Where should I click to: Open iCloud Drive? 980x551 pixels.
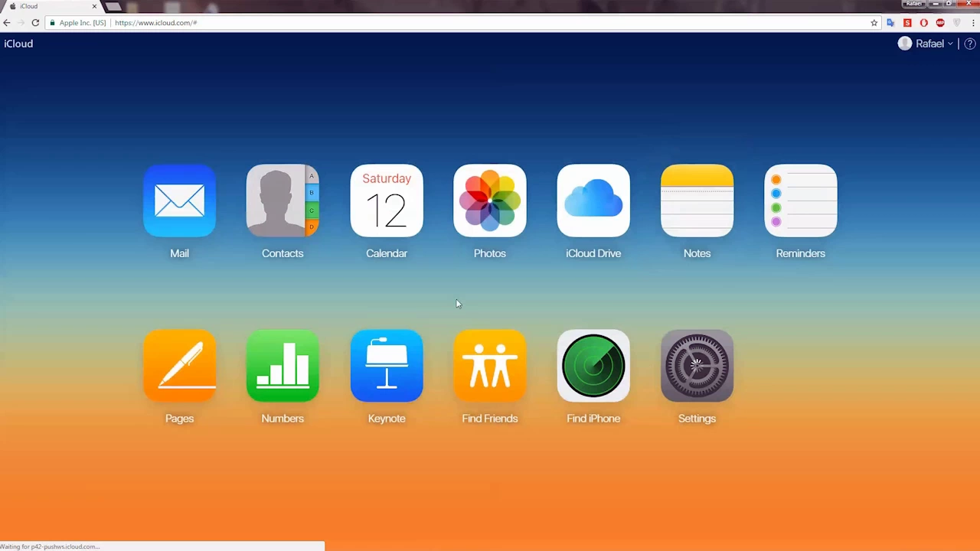coord(593,201)
